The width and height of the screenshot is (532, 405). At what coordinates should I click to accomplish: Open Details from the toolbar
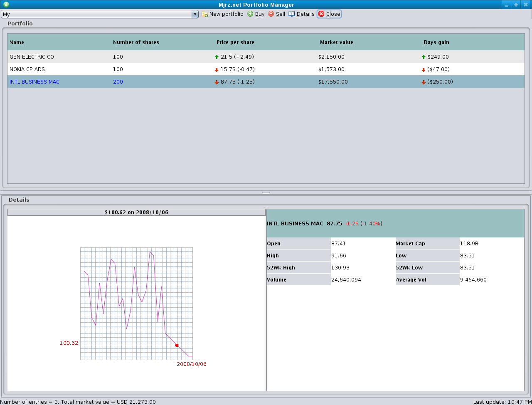tap(302, 14)
